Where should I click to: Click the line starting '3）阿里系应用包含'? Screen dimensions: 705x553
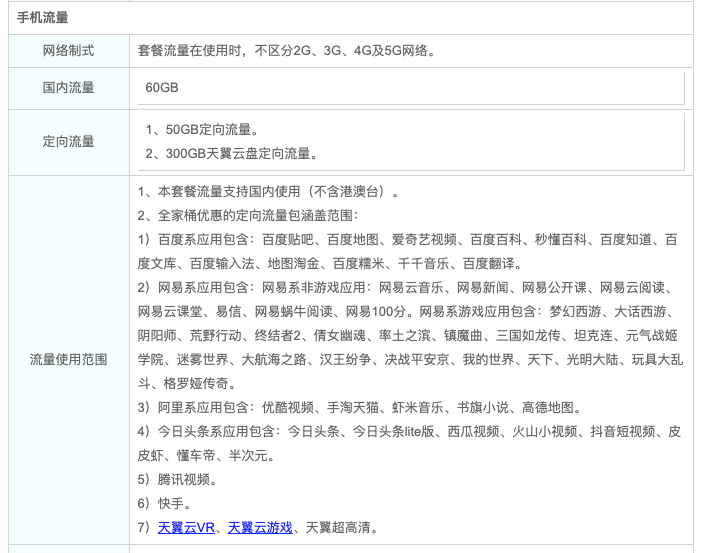[x=360, y=408]
